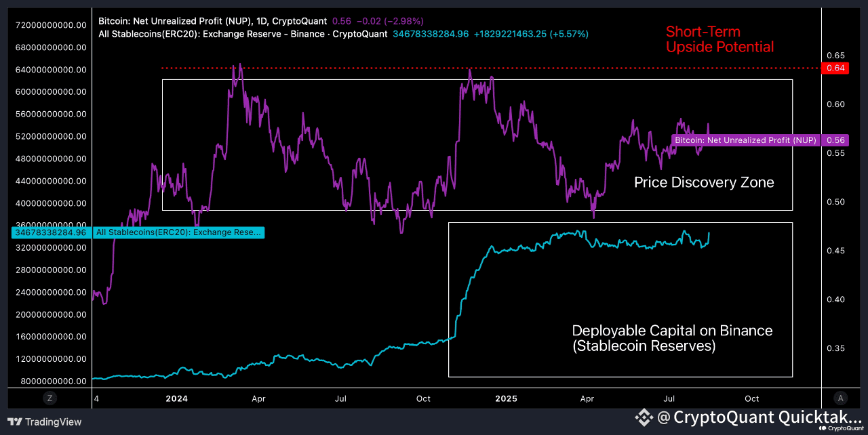Click the 0.40 right-axis value
Screen dimensions: 868x435
point(835,299)
